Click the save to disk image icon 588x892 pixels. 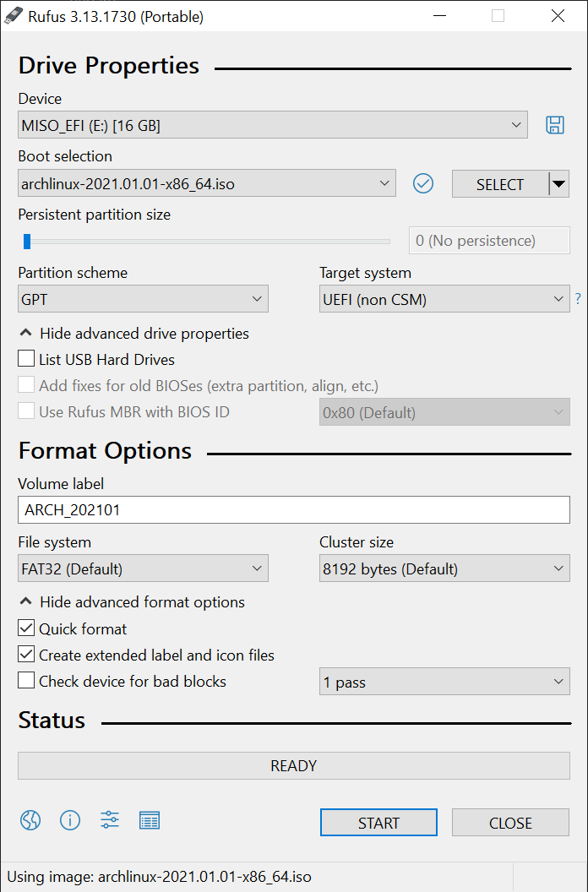555,124
